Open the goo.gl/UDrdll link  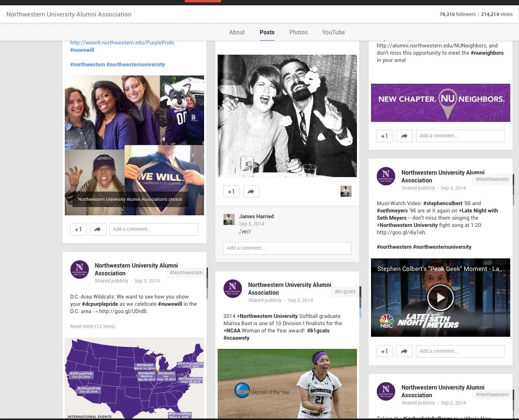click(x=123, y=311)
